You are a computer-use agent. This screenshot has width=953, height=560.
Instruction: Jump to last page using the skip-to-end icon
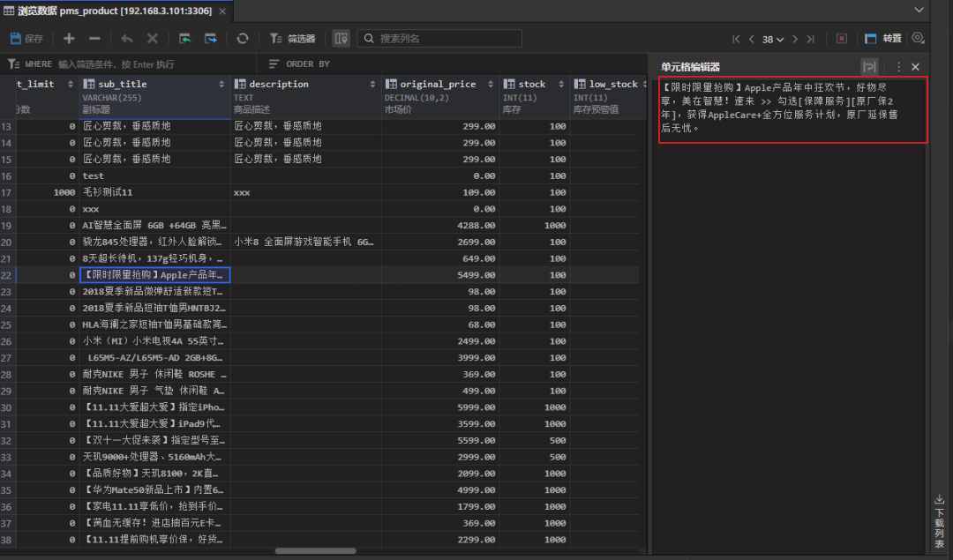[811, 39]
